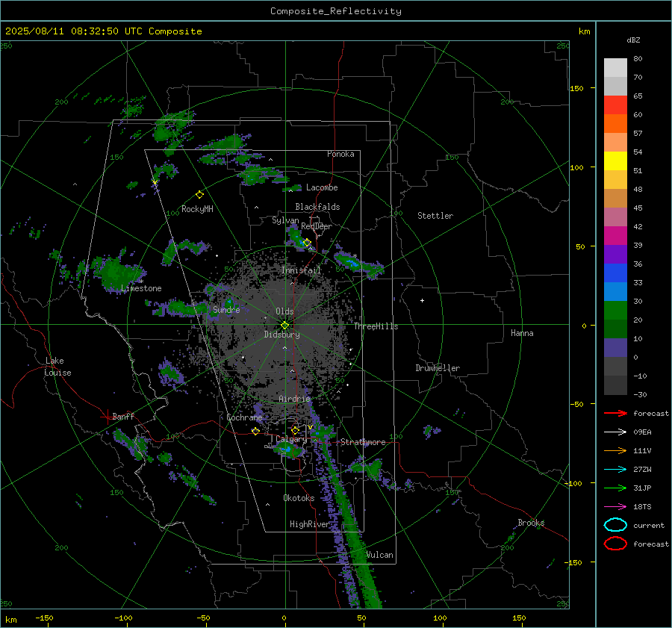
Task: Select the Vulcan label
Action: click(x=380, y=555)
